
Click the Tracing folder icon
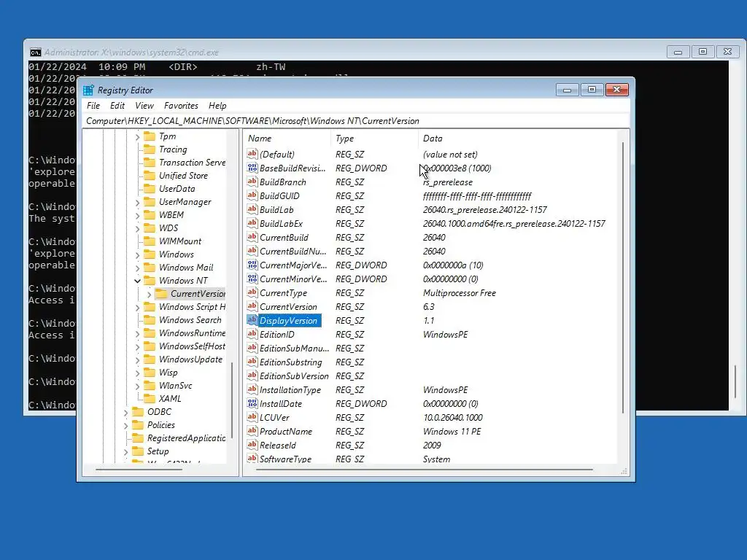[150, 149]
